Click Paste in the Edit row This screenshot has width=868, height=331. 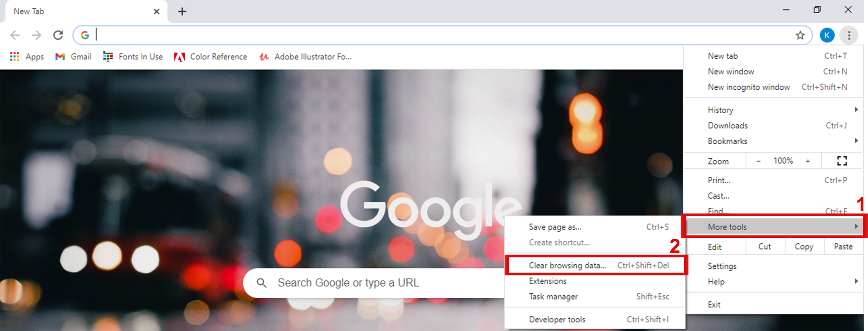coord(843,247)
